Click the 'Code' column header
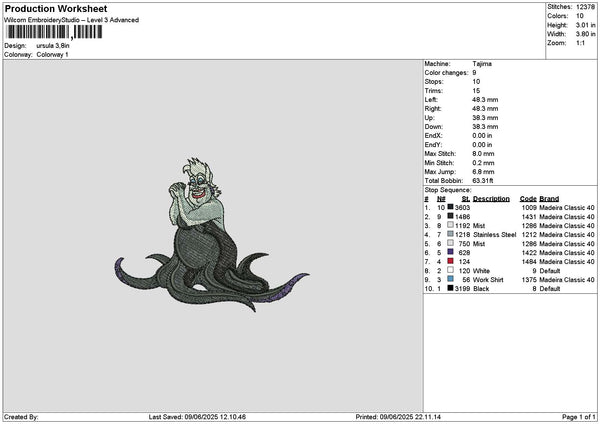 tap(528, 199)
